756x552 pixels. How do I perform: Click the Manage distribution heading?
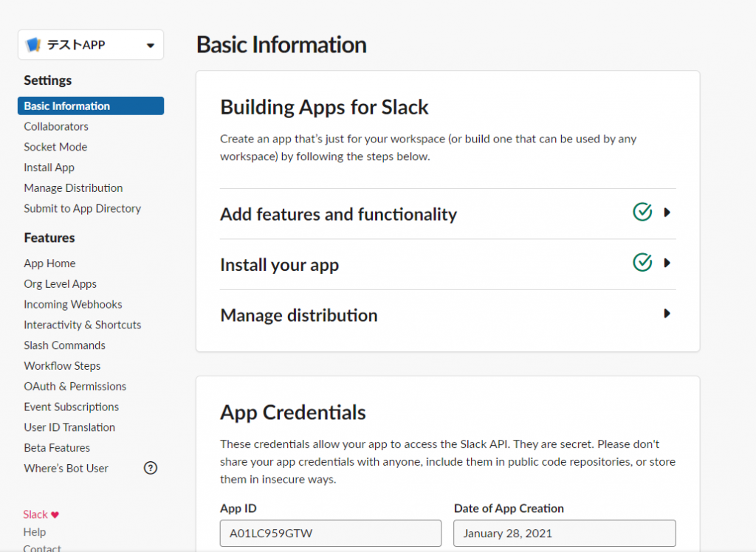(x=299, y=315)
